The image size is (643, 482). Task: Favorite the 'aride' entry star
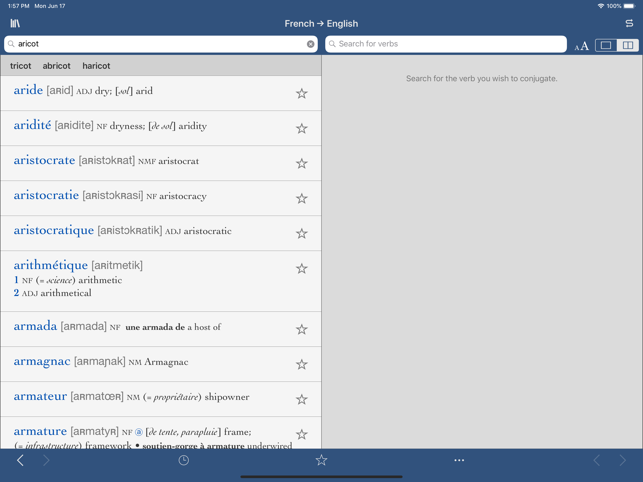[301, 94]
